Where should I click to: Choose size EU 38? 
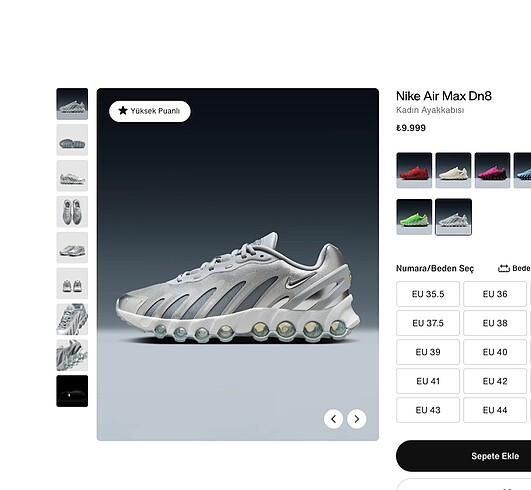pos(495,323)
